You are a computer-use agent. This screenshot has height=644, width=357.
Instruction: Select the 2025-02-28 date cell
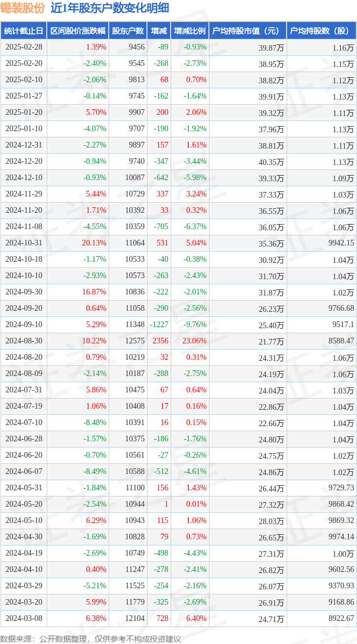click(24, 47)
